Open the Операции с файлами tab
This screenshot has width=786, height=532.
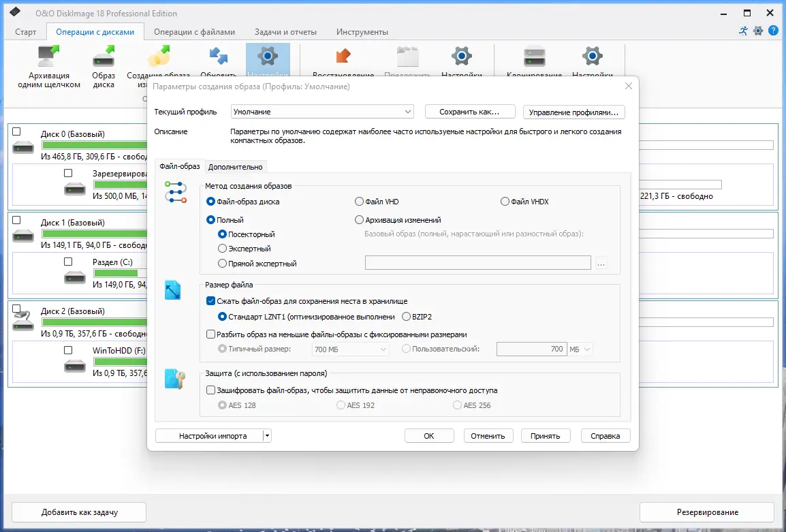tap(195, 32)
